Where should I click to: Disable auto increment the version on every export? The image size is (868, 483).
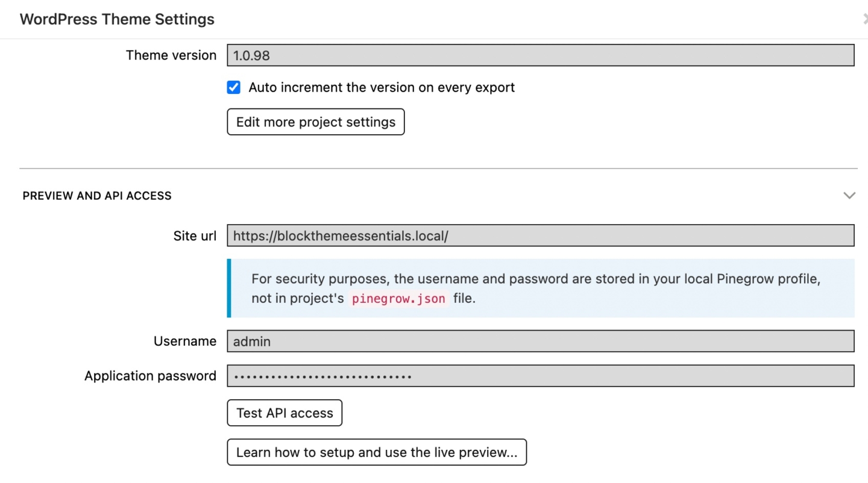pyautogui.click(x=233, y=87)
